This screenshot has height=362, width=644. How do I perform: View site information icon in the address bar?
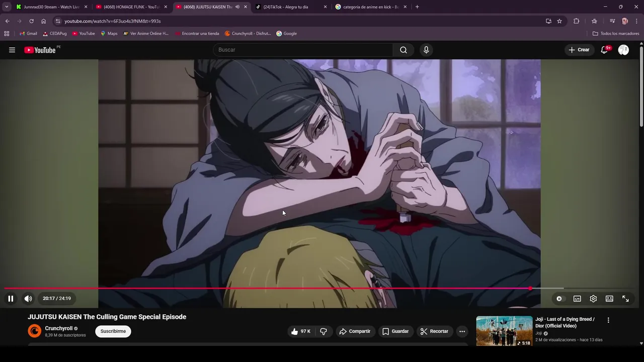coord(58,21)
